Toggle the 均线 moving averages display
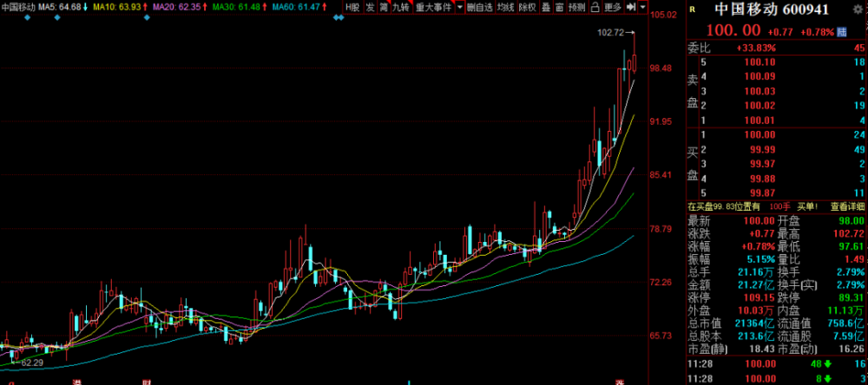Screen dimensions: 868x385 [505, 7]
